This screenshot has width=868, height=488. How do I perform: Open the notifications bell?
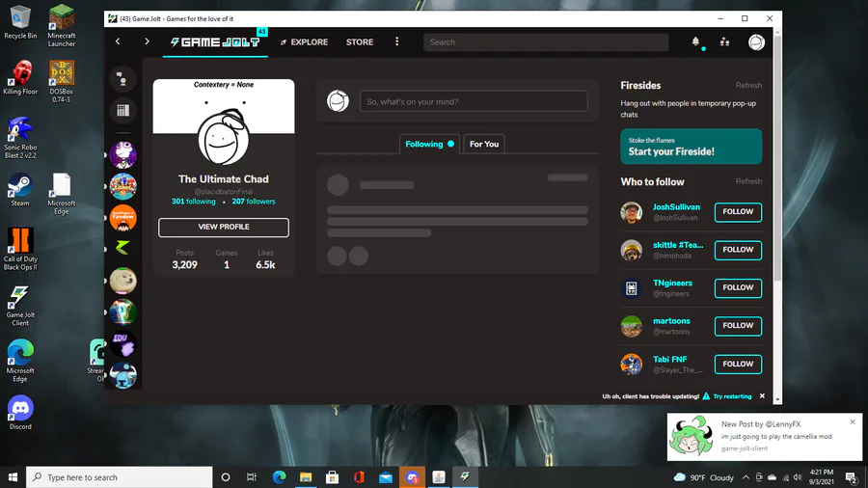point(695,41)
